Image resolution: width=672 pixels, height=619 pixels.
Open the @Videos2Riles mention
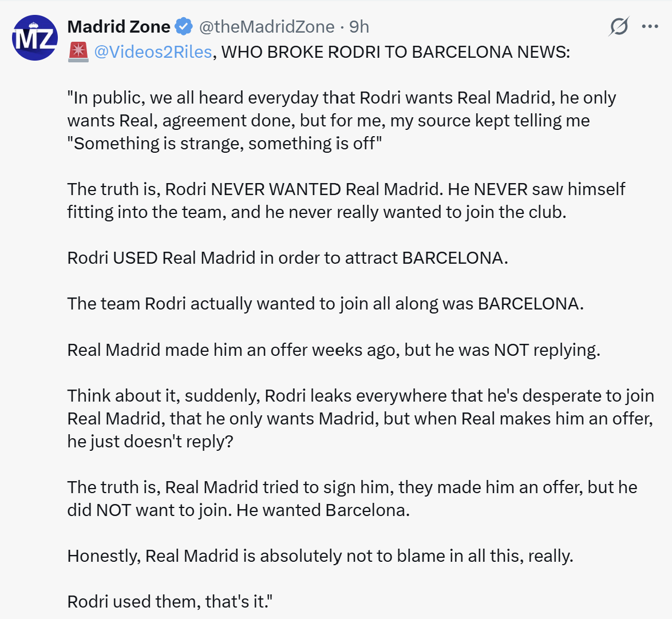tap(153, 52)
